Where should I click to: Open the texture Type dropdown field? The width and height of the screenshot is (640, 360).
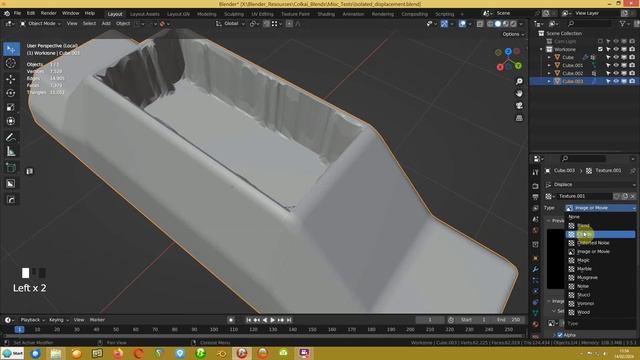(601, 208)
